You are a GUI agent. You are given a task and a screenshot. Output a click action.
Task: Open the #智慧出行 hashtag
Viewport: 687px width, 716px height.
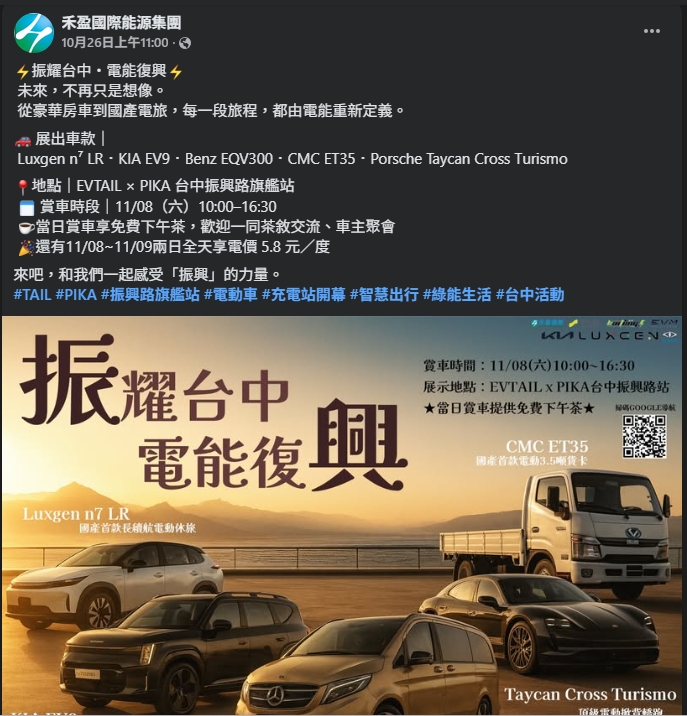(384, 295)
